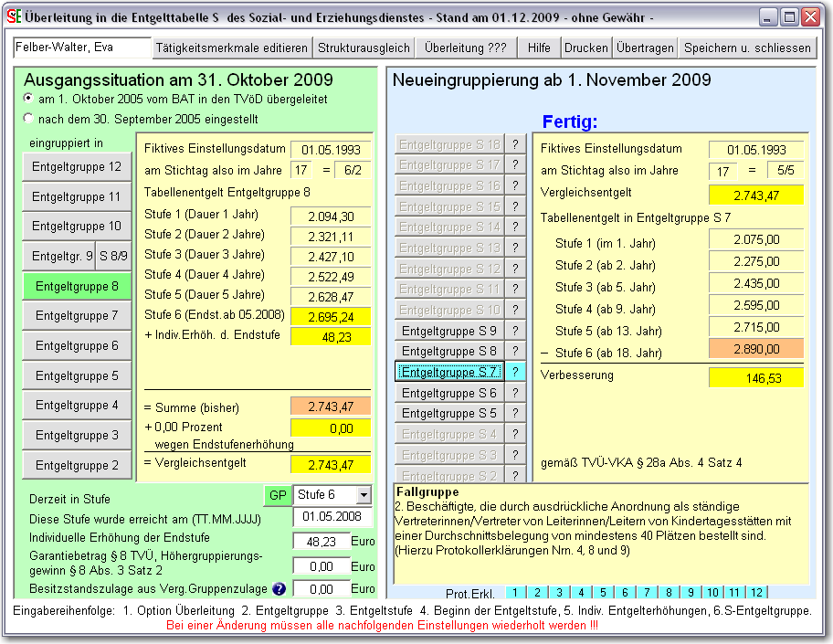This screenshot has width=833, height=644.
Task: Click the question mark next to Entgeltgruppe S 18
Action: pos(515,144)
